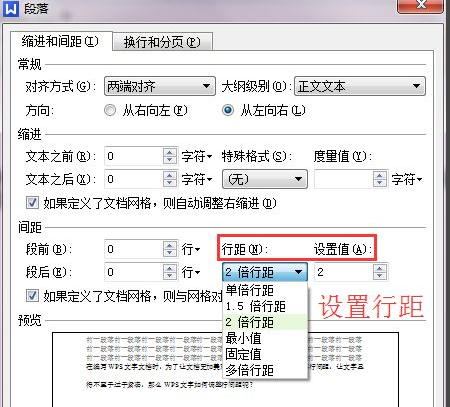Open the 大纲级别 dropdown
The width and height of the screenshot is (450, 407).
(x=360, y=86)
